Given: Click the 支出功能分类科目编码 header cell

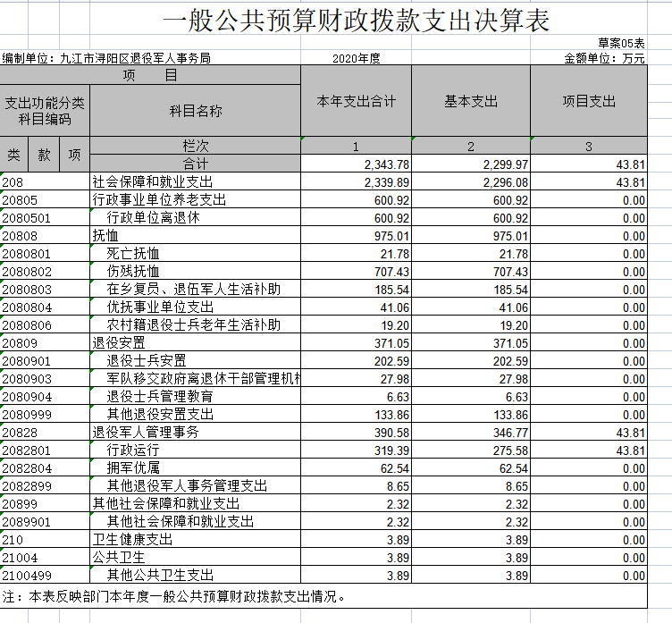Looking at the screenshot, I should (45, 111).
